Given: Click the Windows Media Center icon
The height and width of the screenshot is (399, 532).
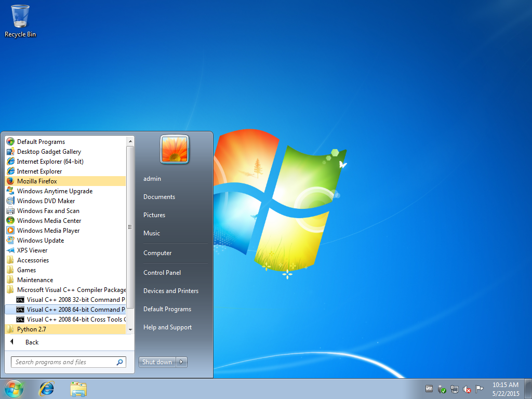Looking at the screenshot, I should (10, 220).
